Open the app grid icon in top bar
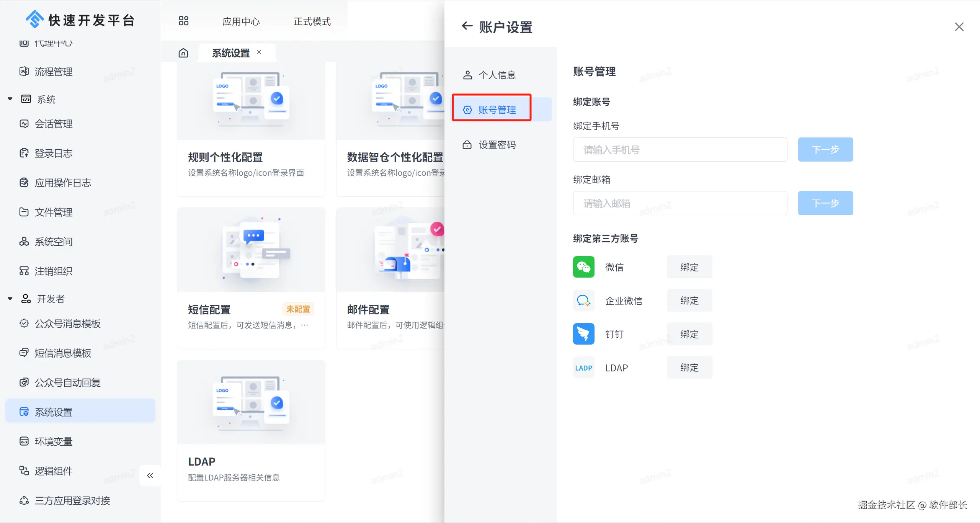Screen dimensions: 980x523 click(x=184, y=21)
